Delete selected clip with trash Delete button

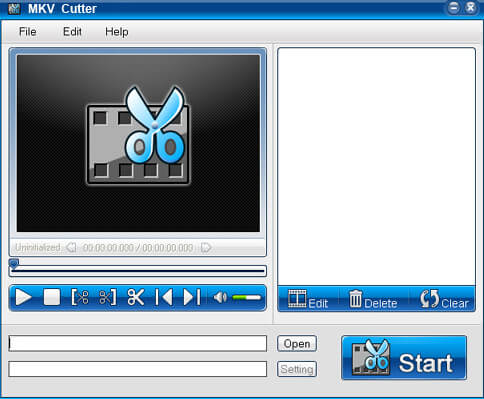[373, 299]
